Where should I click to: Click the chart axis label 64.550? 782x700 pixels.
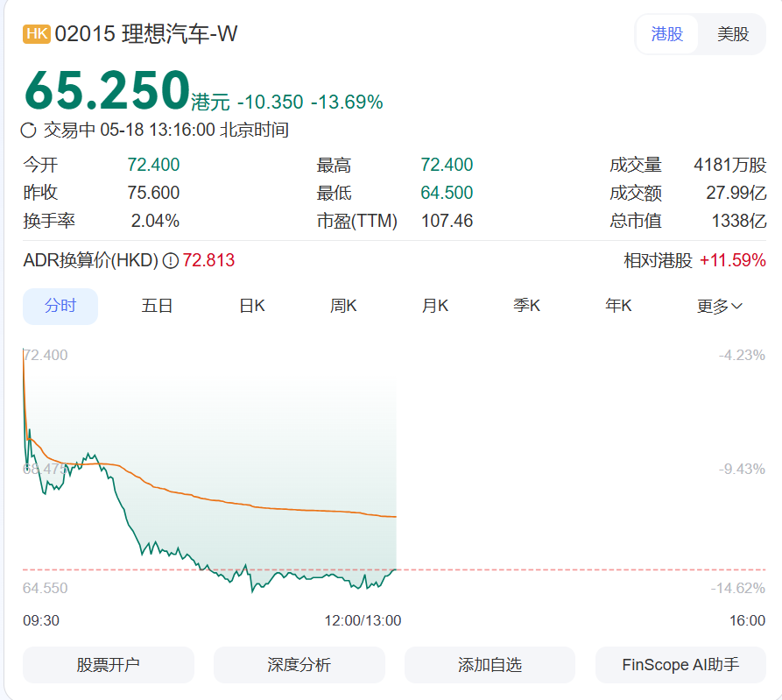pos(45,588)
